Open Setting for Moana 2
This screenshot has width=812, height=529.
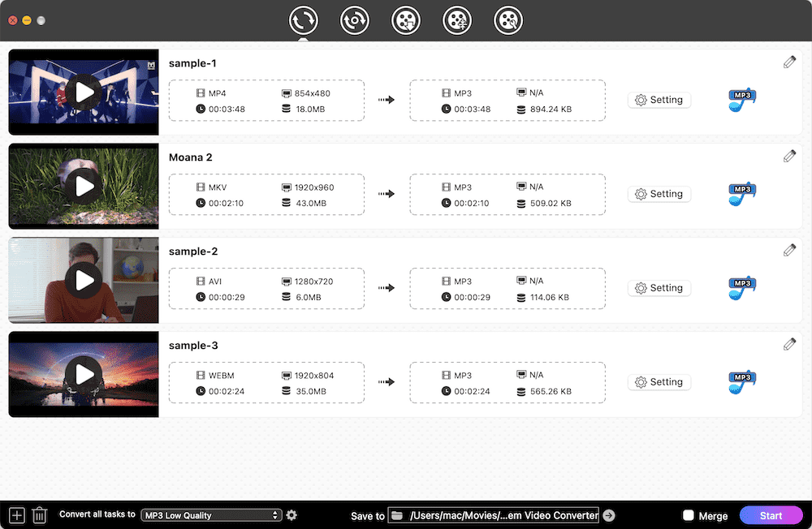coord(659,194)
